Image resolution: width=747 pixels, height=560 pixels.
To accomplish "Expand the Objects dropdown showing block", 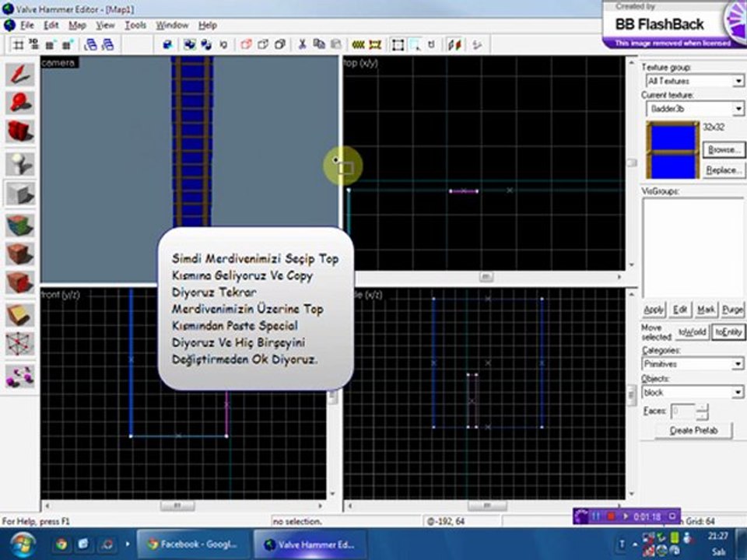I will [x=737, y=393].
